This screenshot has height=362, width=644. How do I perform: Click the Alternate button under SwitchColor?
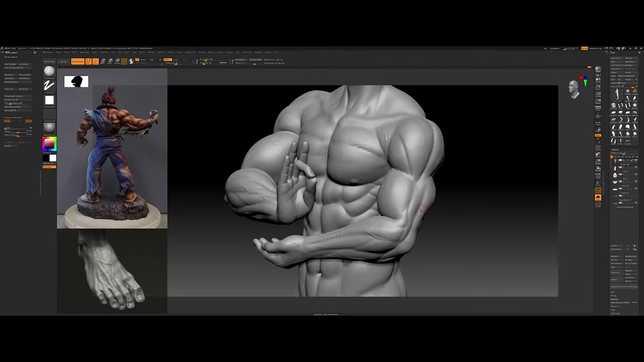click(49, 167)
